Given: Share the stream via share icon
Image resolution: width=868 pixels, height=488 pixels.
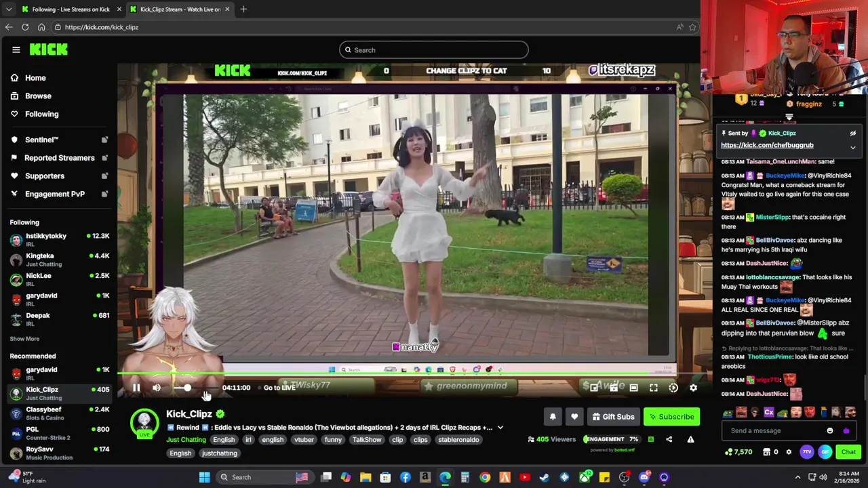Looking at the screenshot, I should (669, 439).
